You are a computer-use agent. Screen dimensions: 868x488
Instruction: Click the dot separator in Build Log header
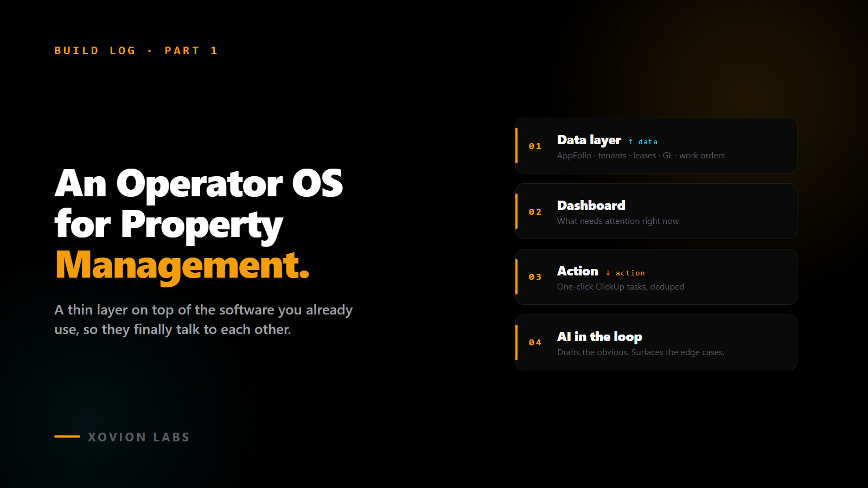point(150,51)
